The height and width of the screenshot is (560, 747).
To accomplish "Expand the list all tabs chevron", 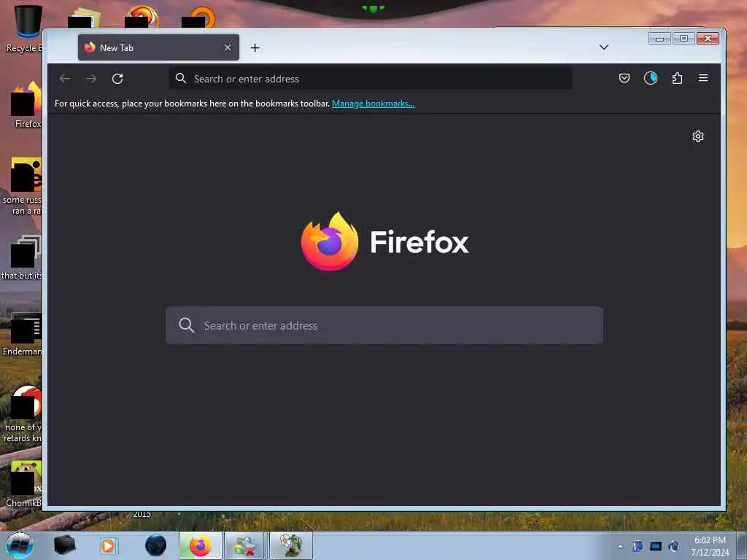I will pos(603,47).
